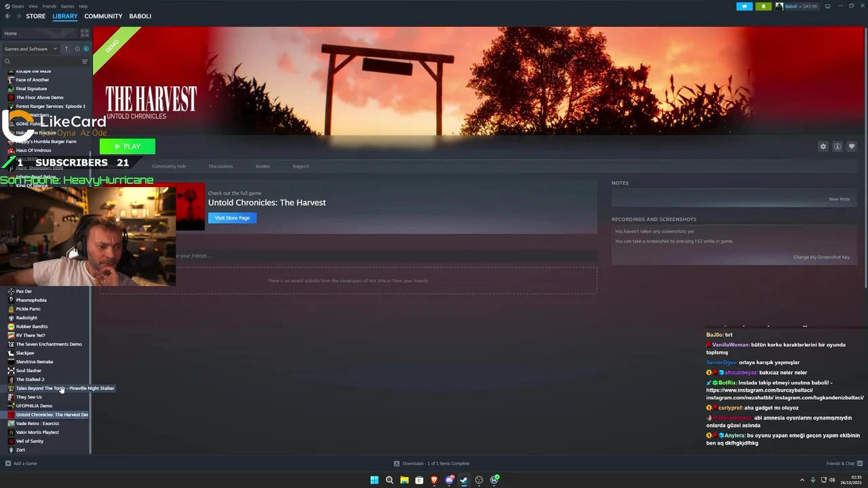Switch to the LIBRARY tab
868x488 pixels.
(65, 16)
